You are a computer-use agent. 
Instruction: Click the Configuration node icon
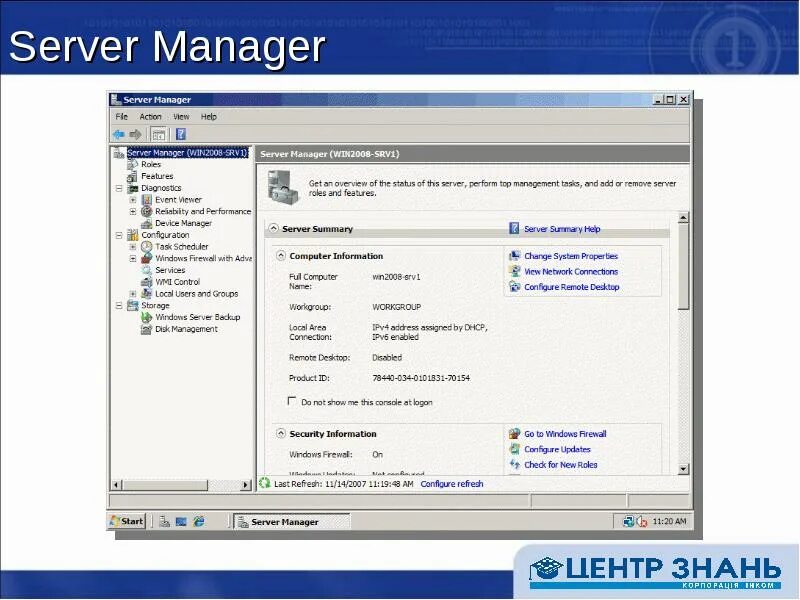pyautogui.click(x=133, y=235)
